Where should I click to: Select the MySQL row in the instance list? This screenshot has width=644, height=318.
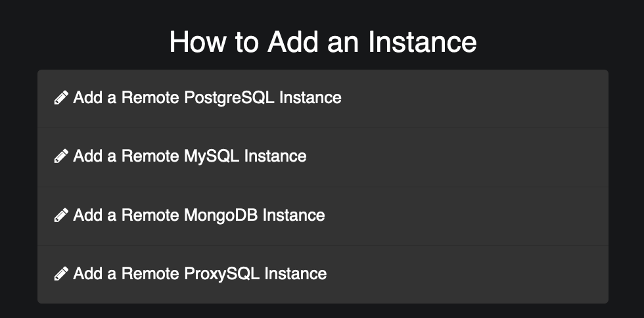click(x=323, y=157)
